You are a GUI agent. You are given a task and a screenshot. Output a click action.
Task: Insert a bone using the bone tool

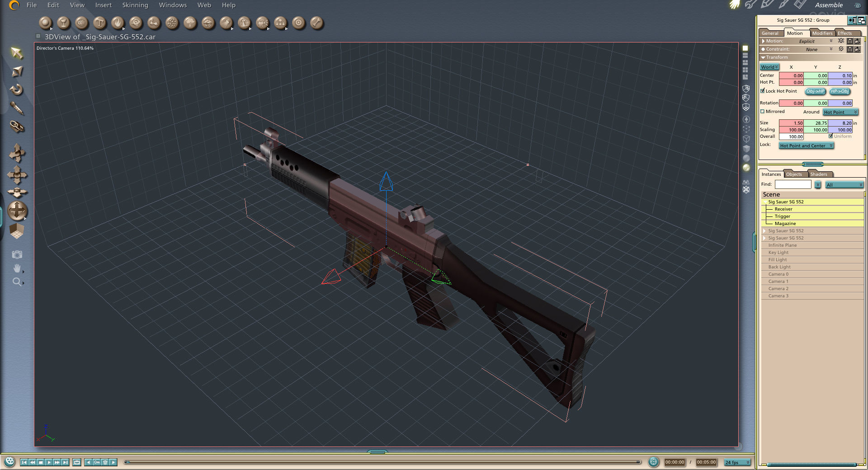coord(317,23)
